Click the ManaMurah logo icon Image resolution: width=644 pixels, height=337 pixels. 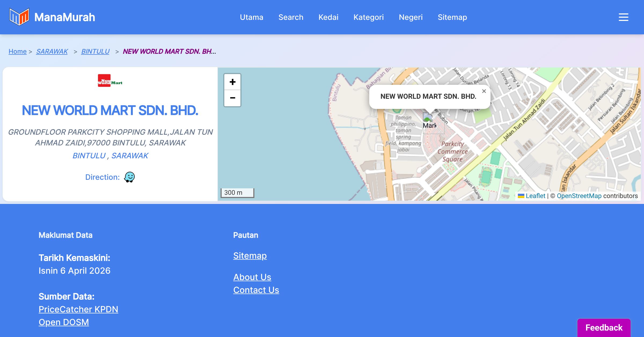[x=19, y=17]
